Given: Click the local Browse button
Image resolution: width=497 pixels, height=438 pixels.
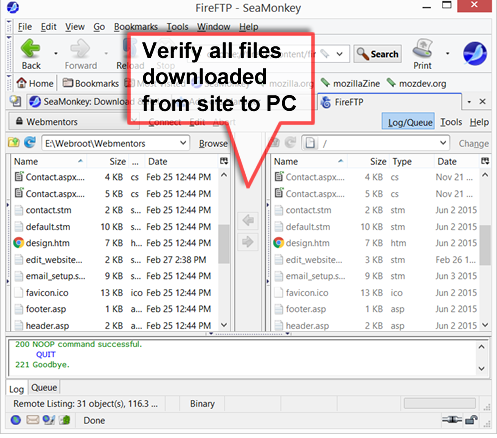Looking at the screenshot, I should (x=213, y=143).
